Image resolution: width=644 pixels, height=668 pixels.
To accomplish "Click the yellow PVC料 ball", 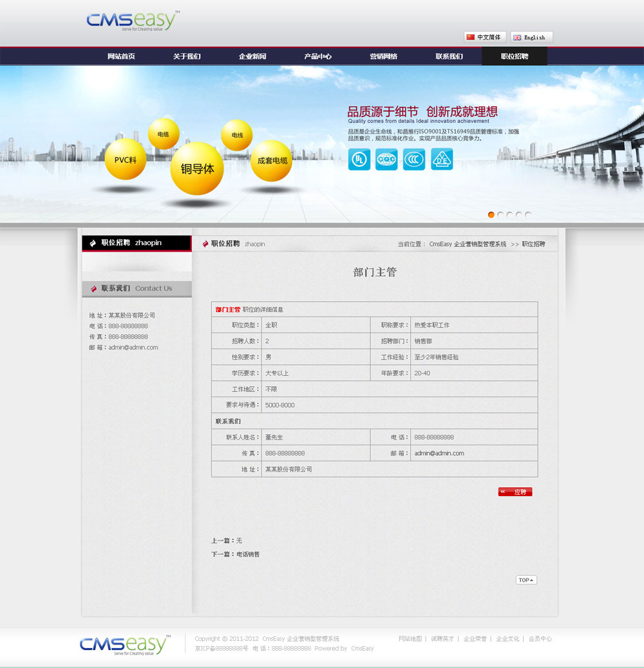I will coord(125,160).
